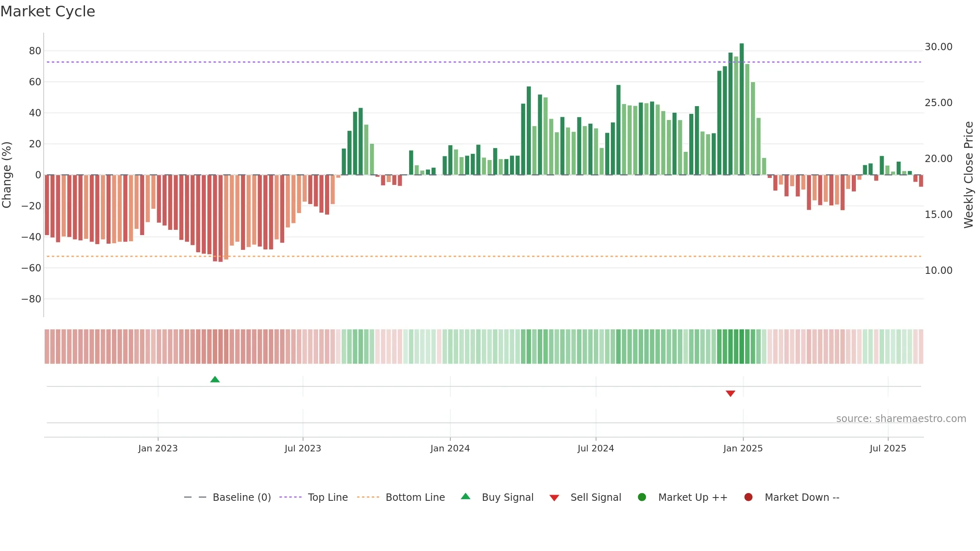Click the 20.00 tick on right axis
The height and width of the screenshot is (551, 980).
(939, 159)
